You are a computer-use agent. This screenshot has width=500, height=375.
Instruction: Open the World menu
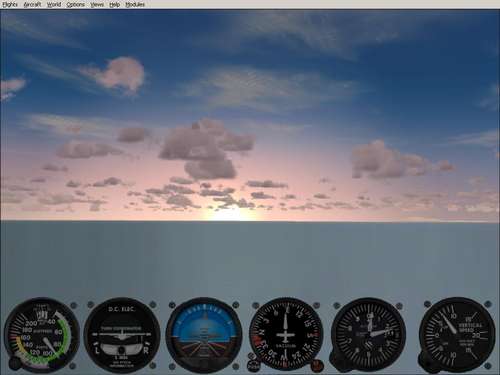pos(54,5)
